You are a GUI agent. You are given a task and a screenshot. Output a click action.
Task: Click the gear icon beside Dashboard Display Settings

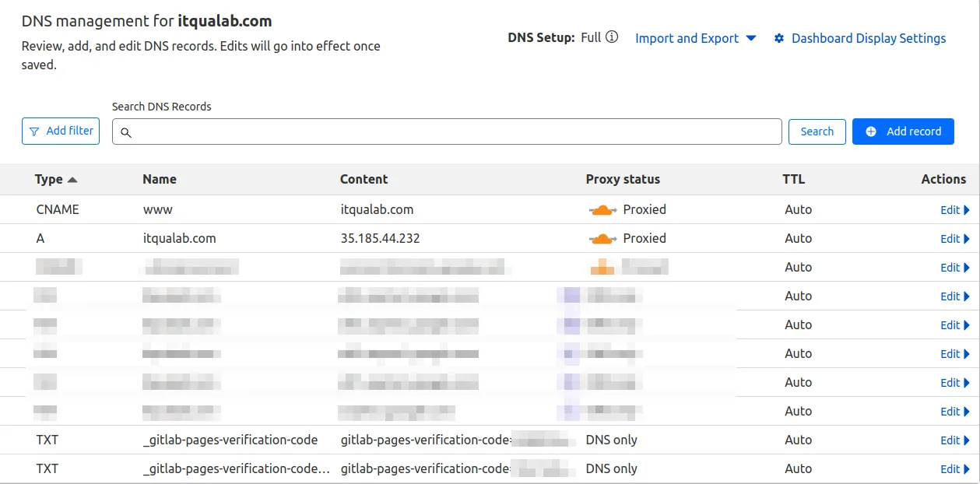(780, 38)
